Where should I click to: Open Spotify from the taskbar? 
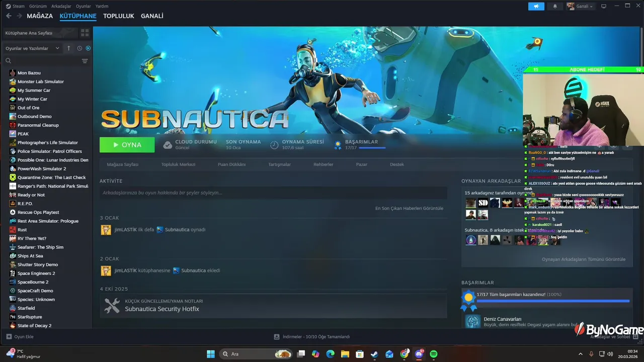434,354
